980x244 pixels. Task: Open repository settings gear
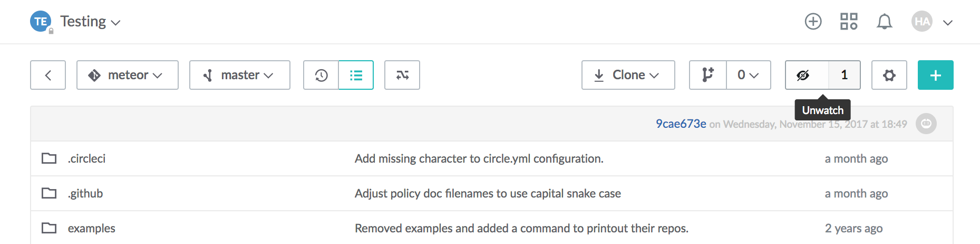pos(889,75)
